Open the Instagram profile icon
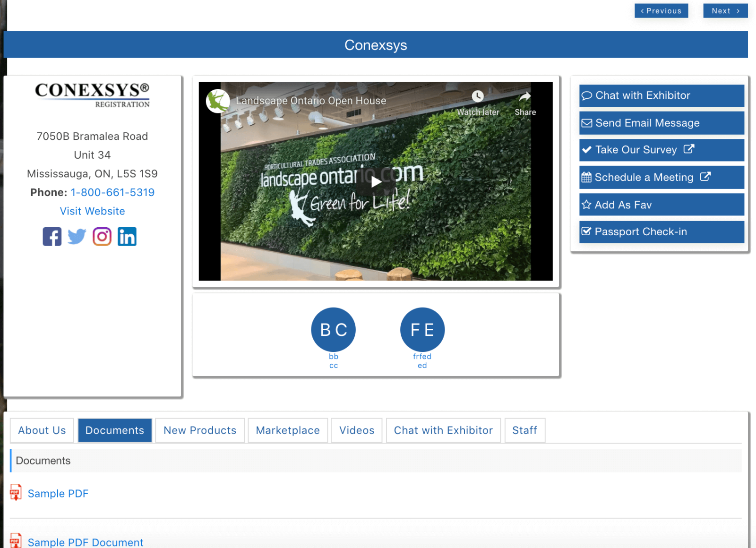 click(102, 237)
